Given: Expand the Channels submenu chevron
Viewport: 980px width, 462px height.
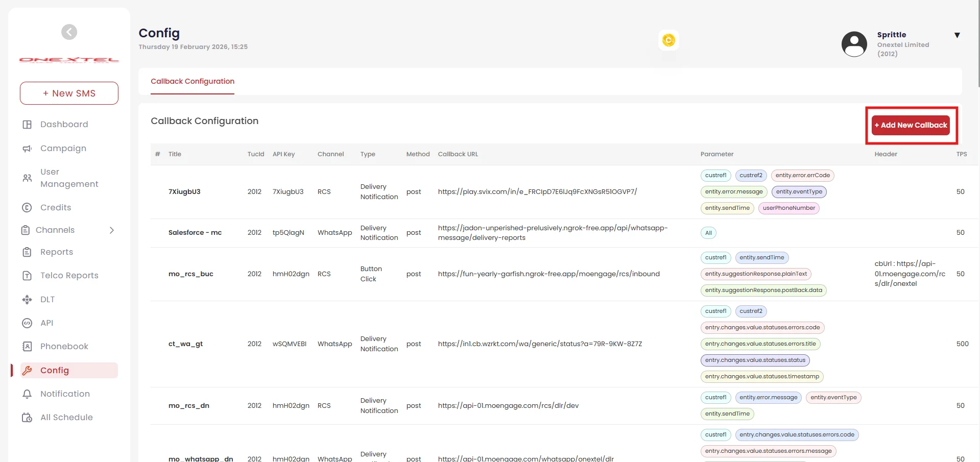Looking at the screenshot, I should (x=112, y=230).
